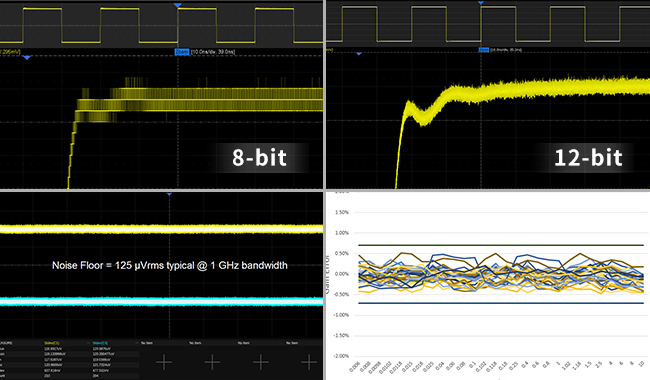Select blue trigger marker in 12-bit zoom window
650x380 pixels.
pyautogui.click(x=359, y=53)
